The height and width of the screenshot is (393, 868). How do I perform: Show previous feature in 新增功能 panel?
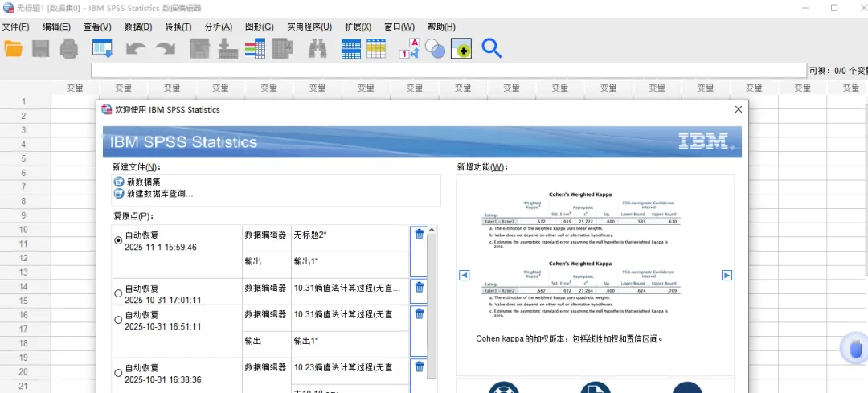click(x=465, y=275)
